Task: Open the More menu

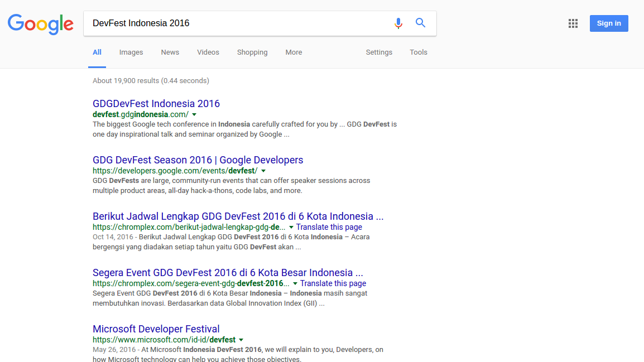Action: (294, 52)
